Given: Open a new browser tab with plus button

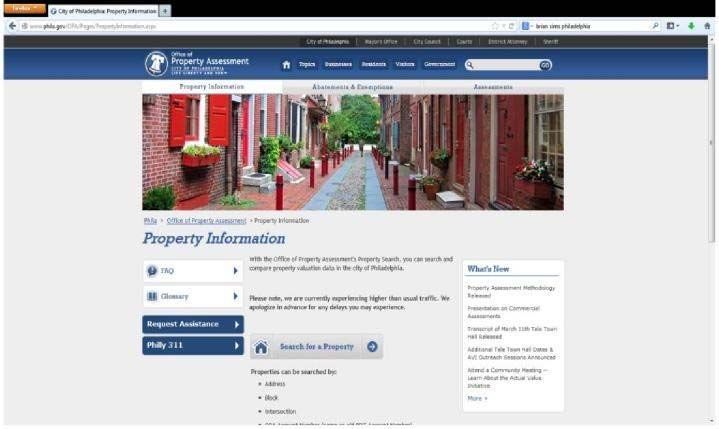Looking at the screenshot, I should tap(166, 10).
